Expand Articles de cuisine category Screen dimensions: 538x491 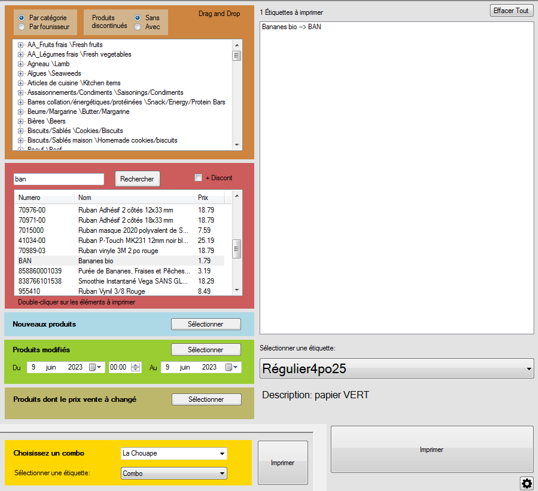pyautogui.click(x=21, y=83)
